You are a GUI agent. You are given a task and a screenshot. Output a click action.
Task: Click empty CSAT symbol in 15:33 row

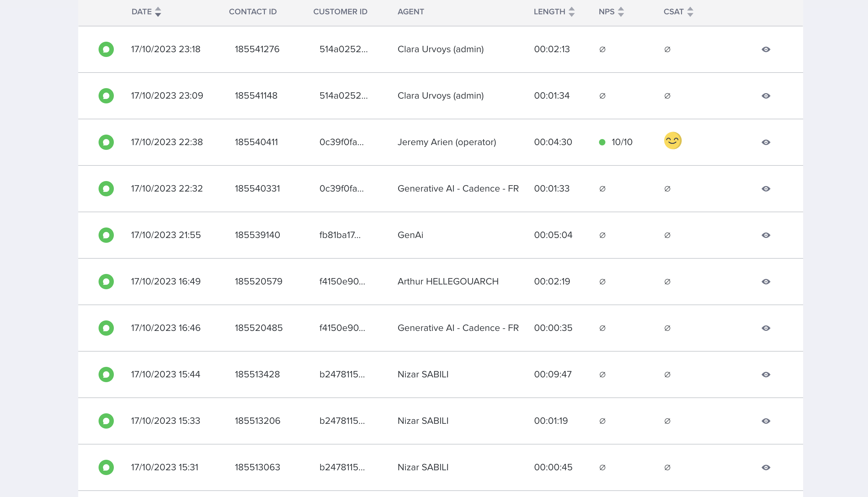(x=667, y=421)
